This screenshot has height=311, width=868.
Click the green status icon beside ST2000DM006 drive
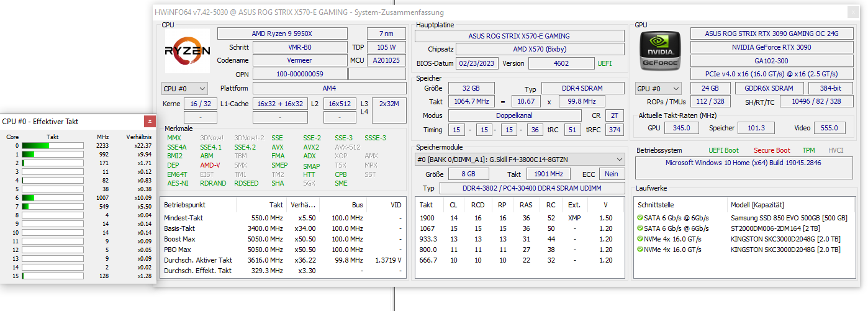[x=640, y=228]
